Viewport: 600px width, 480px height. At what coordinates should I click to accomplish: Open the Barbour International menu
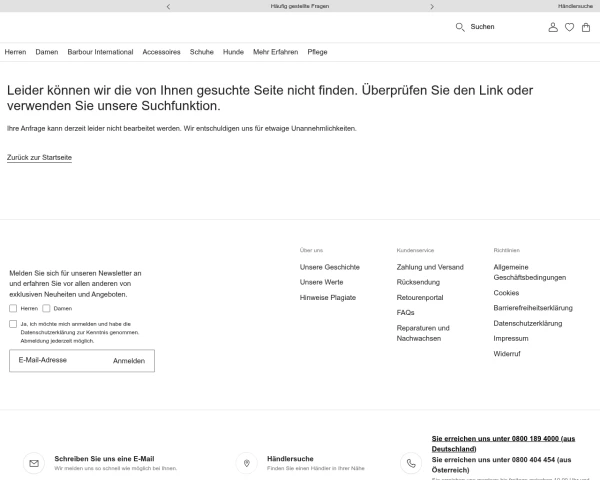pyautogui.click(x=100, y=52)
